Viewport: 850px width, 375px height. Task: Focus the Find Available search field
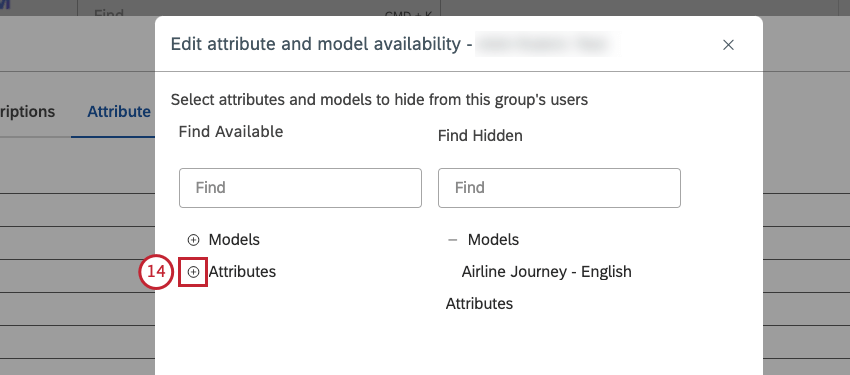coord(300,188)
